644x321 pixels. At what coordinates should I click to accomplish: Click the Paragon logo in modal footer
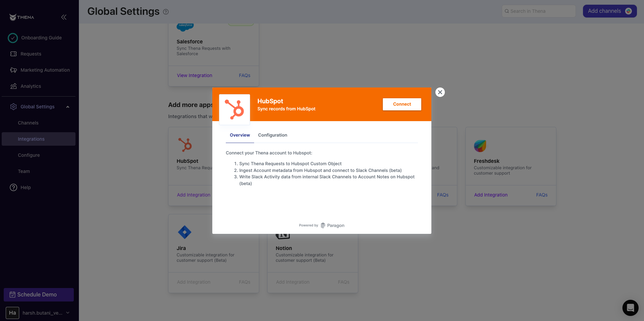(332, 225)
